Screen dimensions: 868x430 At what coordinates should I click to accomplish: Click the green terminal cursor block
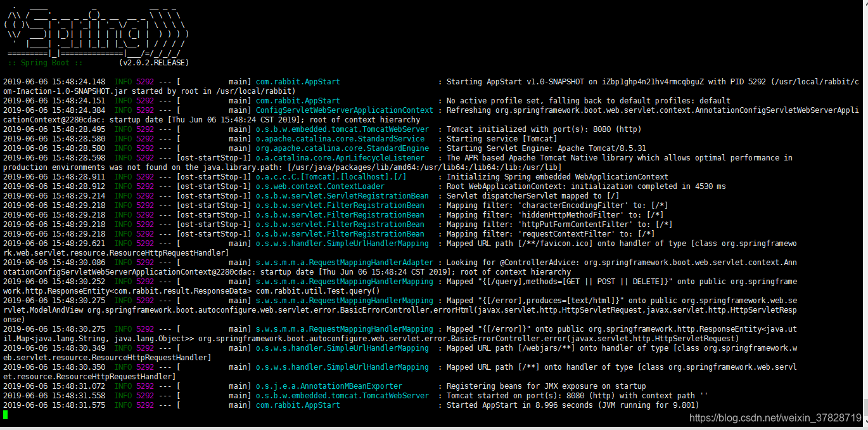(x=5, y=415)
